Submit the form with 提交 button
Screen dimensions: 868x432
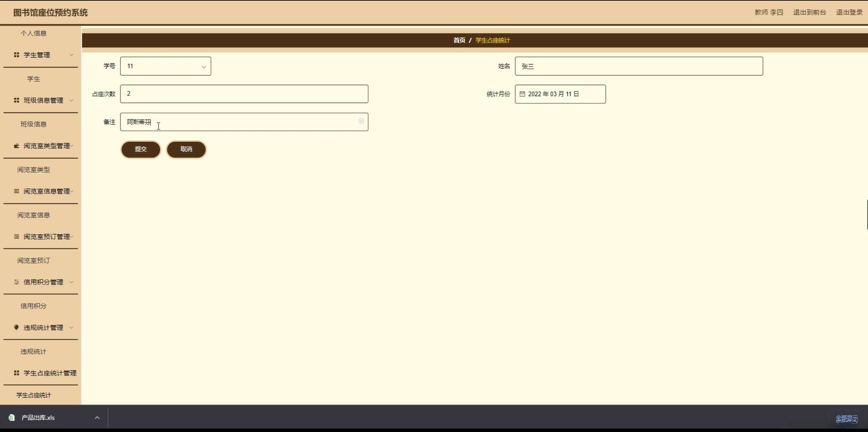pyautogui.click(x=141, y=149)
